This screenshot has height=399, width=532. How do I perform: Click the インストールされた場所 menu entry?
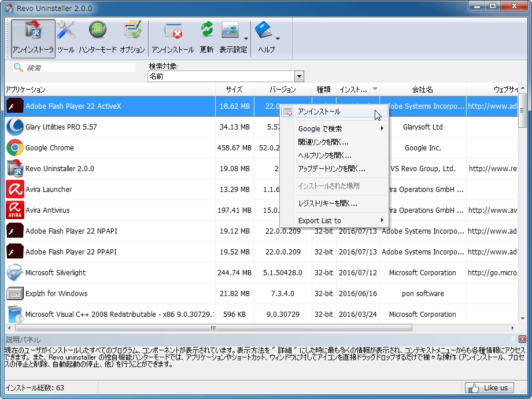pyautogui.click(x=334, y=186)
